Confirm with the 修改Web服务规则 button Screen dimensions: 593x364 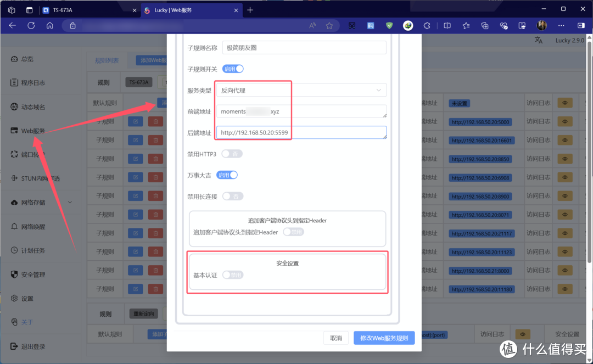point(383,338)
